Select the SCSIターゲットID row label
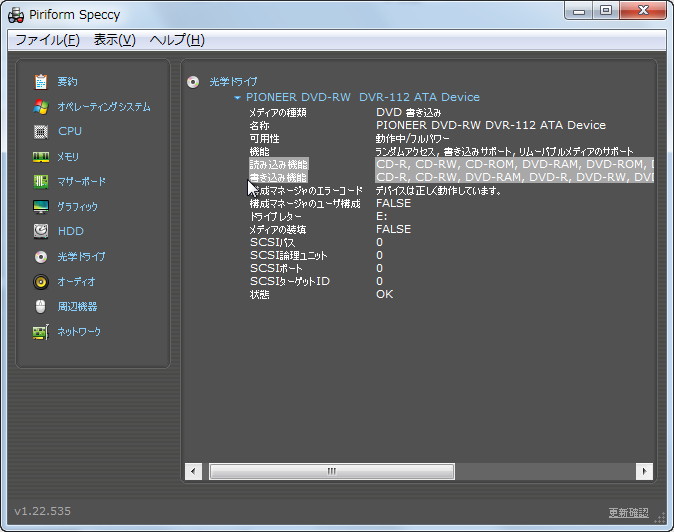This screenshot has width=674, height=532. (x=290, y=281)
